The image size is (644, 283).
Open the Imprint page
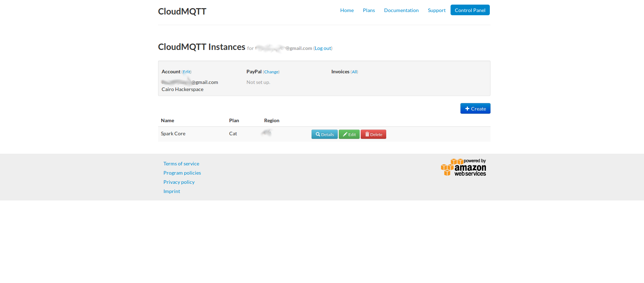point(172,191)
